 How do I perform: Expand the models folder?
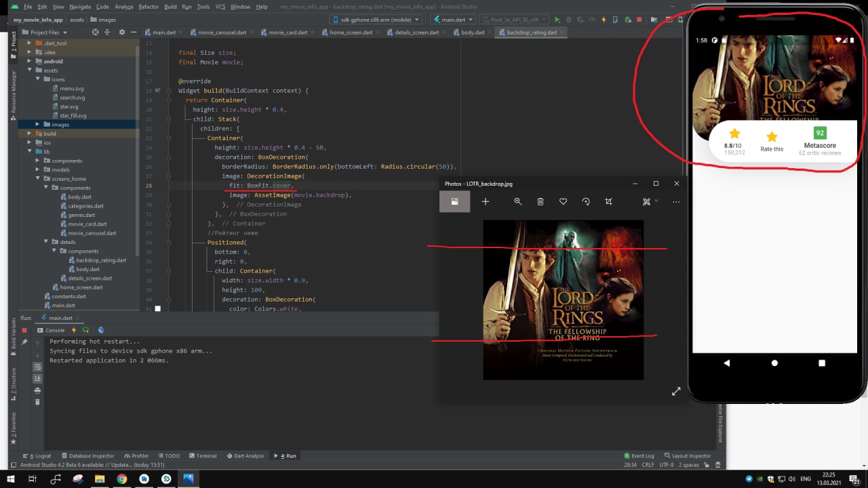(38, 169)
